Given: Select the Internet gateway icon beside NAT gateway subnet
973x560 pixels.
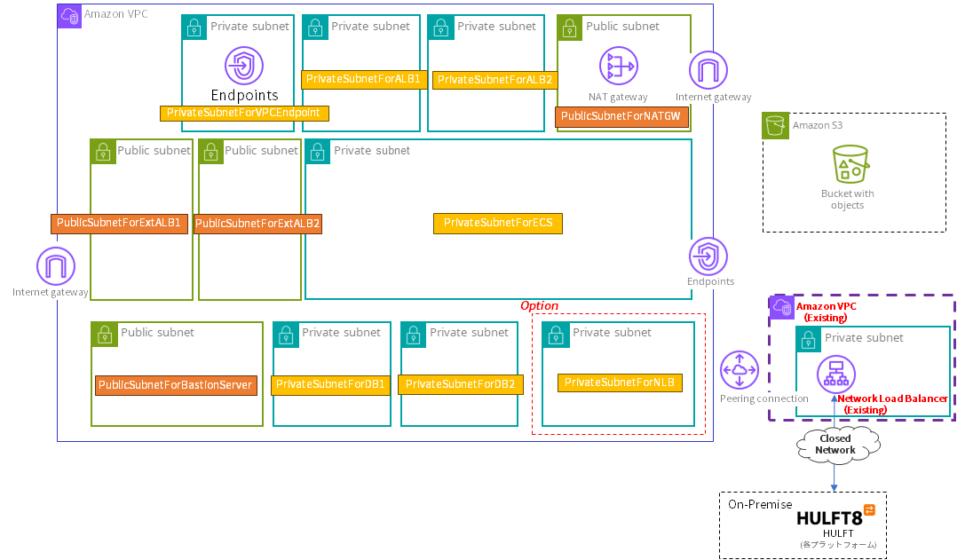Looking at the screenshot, I should (708, 70).
